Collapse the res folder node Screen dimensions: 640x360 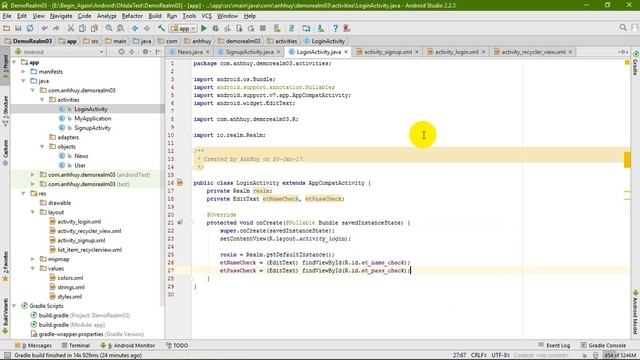pyautogui.click(x=24, y=193)
